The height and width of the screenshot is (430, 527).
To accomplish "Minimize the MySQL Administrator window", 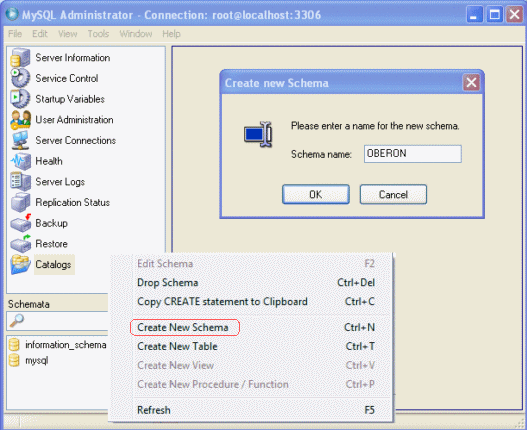I will point(474,15).
